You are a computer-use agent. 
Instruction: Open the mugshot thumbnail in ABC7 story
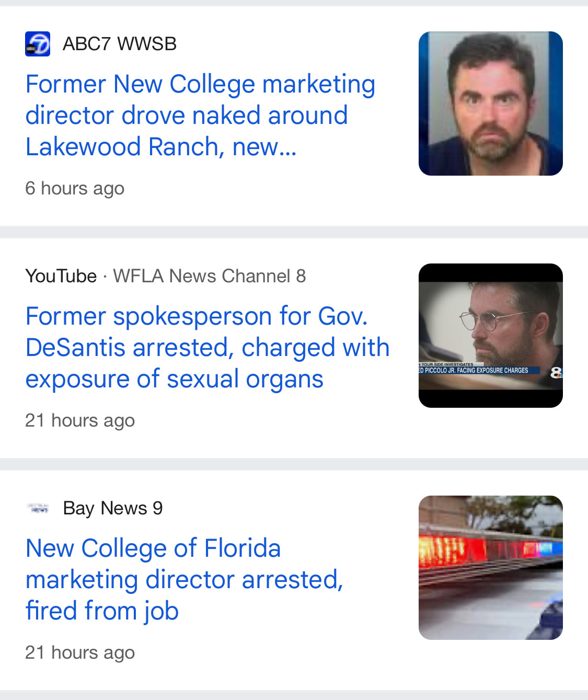[490, 104]
